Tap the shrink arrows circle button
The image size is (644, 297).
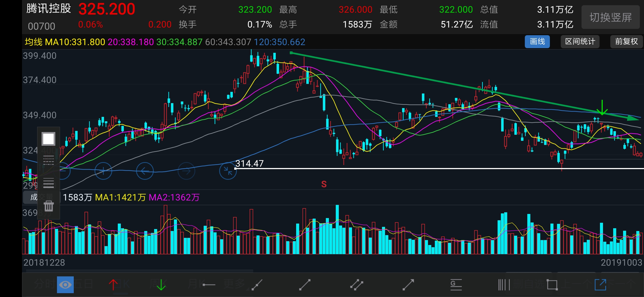[228, 171]
